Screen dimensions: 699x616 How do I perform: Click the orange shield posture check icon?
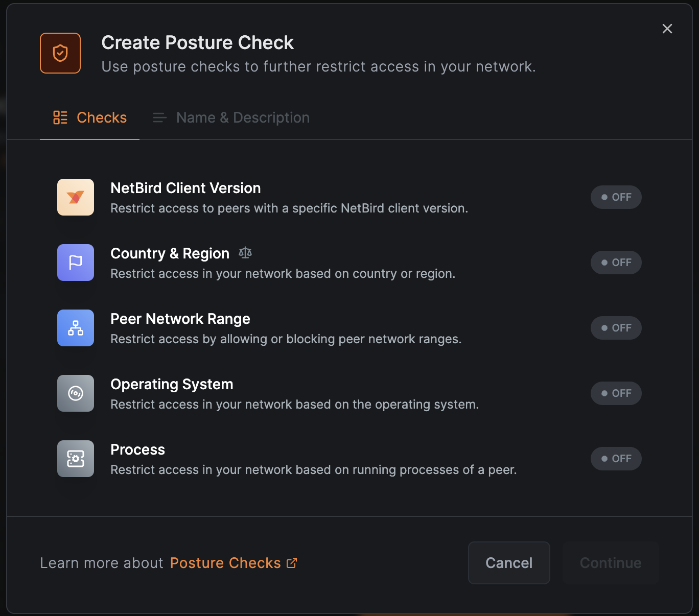(x=60, y=53)
